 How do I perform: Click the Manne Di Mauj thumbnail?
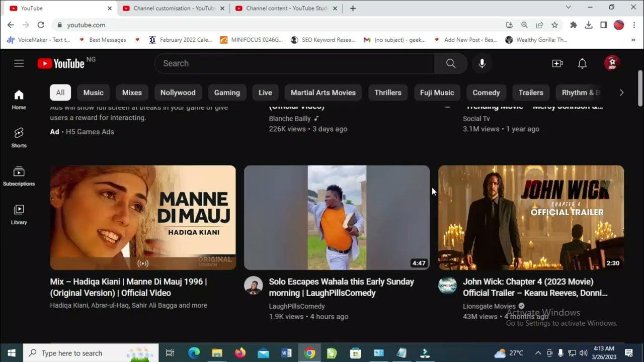coord(143,218)
